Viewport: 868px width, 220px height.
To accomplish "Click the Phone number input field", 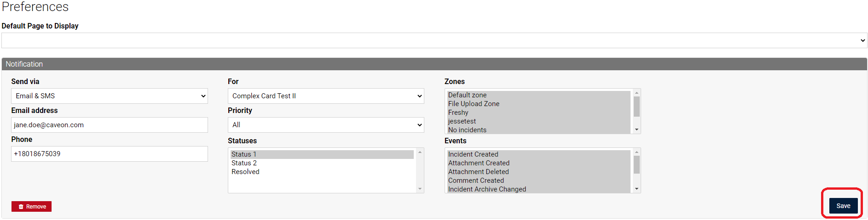I will pyautogui.click(x=110, y=154).
